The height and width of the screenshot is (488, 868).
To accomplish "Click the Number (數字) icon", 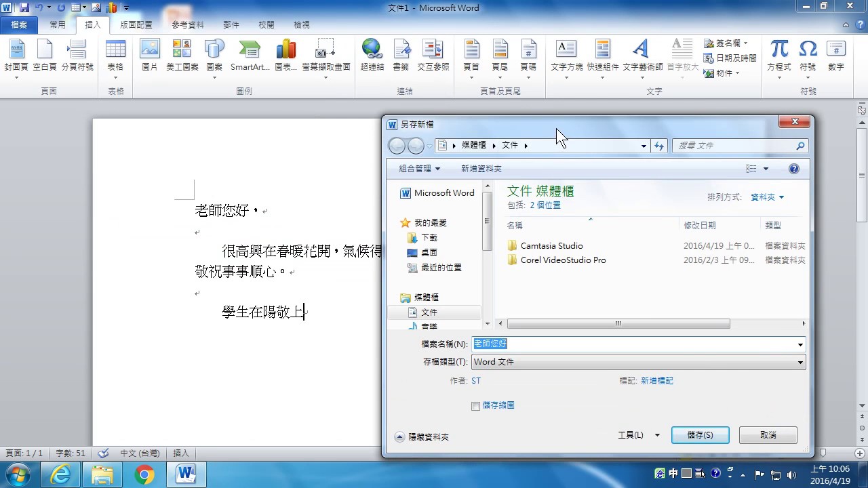I will (836, 58).
